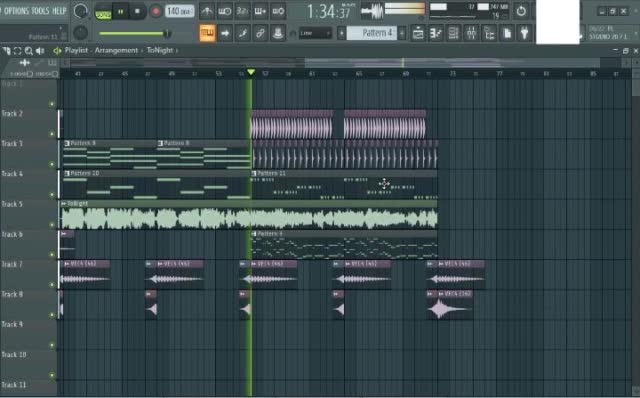Mute Track 2 via its green dot

click(x=52, y=134)
